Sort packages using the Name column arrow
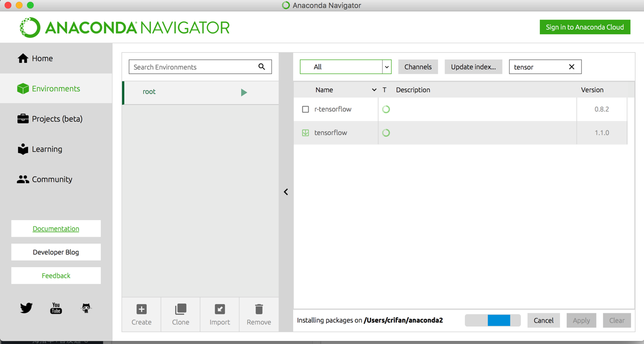The image size is (644, 344). (x=374, y=90)
